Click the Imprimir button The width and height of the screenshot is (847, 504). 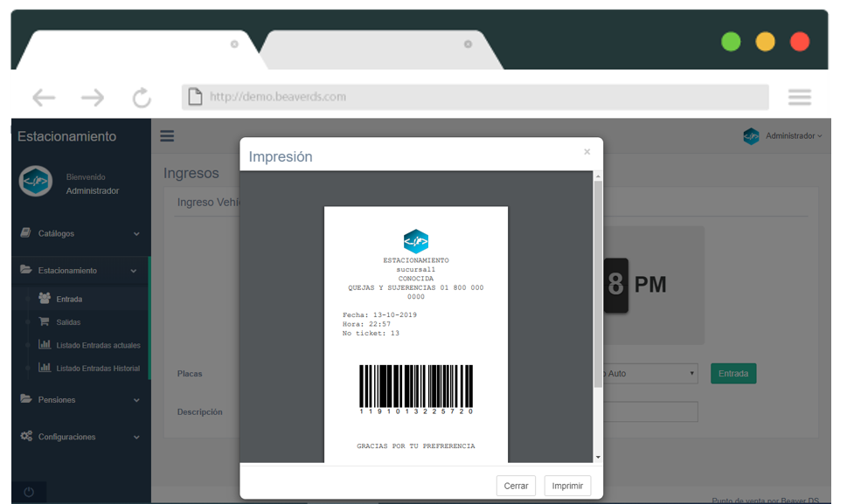(567, 486)
